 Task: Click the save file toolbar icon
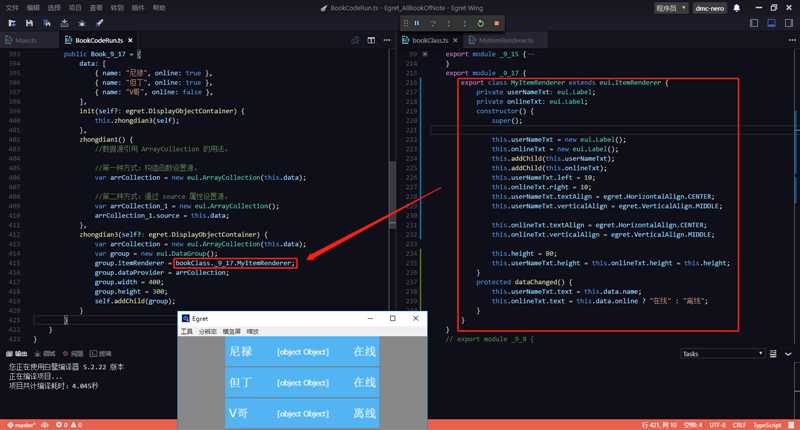29,23
